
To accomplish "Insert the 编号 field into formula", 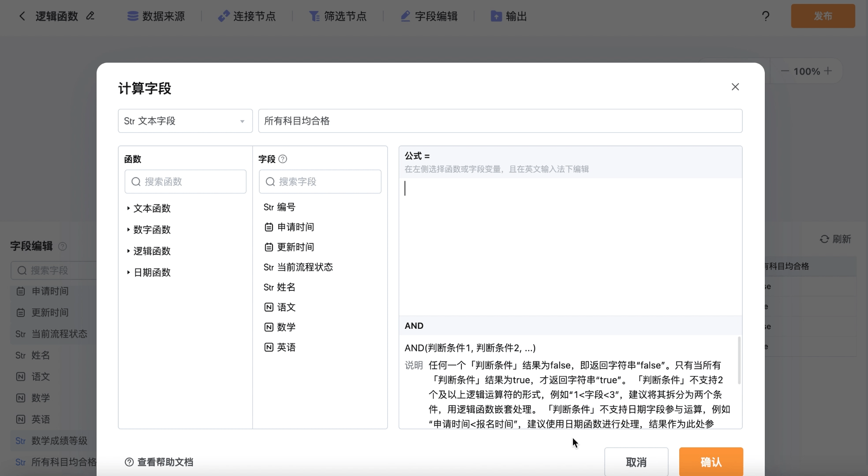I will (280, 207).
